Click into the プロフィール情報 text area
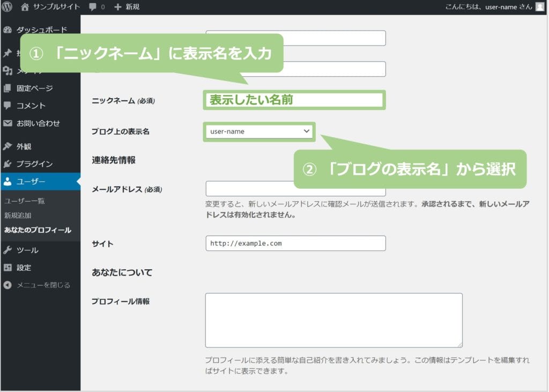The width and height of the screenshot is (549, 392). click(333, 320)
